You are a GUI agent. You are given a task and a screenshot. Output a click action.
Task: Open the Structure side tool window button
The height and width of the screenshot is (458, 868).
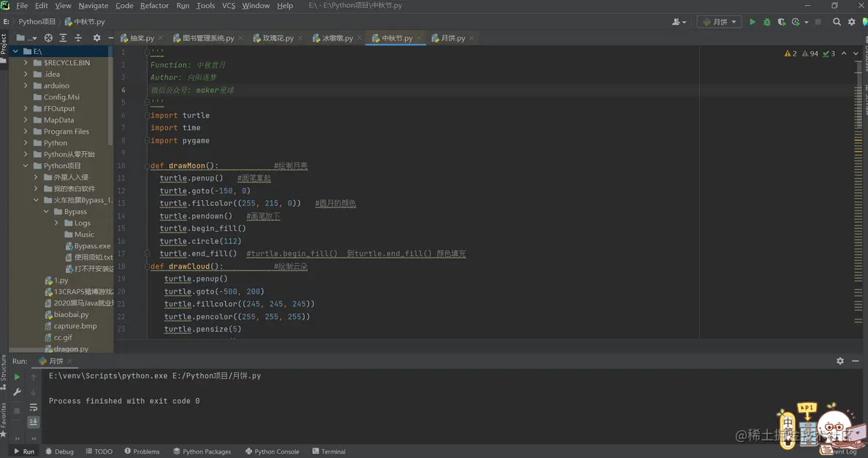tap(4, 372)
